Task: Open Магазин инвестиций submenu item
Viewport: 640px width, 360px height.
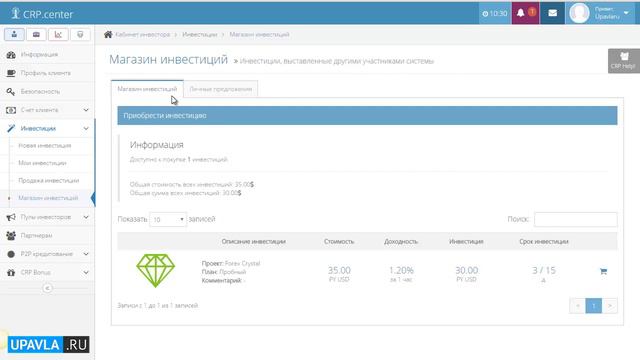Action: pyautogui.click(x=48, y=198)
